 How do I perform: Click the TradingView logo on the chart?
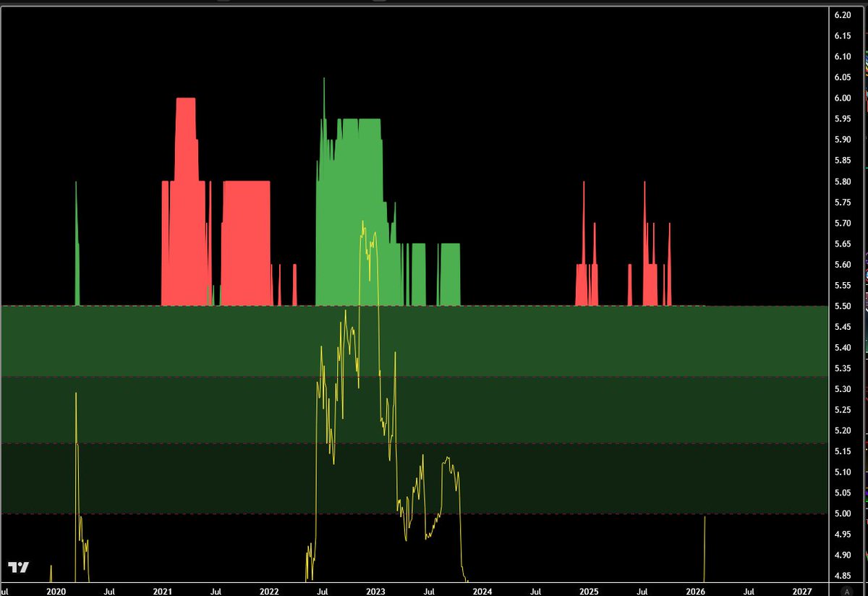tap(19, 567)
